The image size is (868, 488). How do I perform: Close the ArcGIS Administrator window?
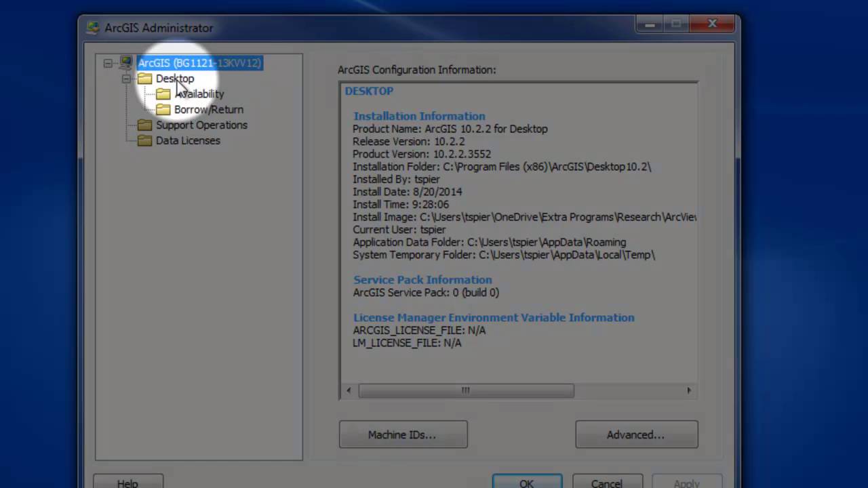click(x=713, y=24)
